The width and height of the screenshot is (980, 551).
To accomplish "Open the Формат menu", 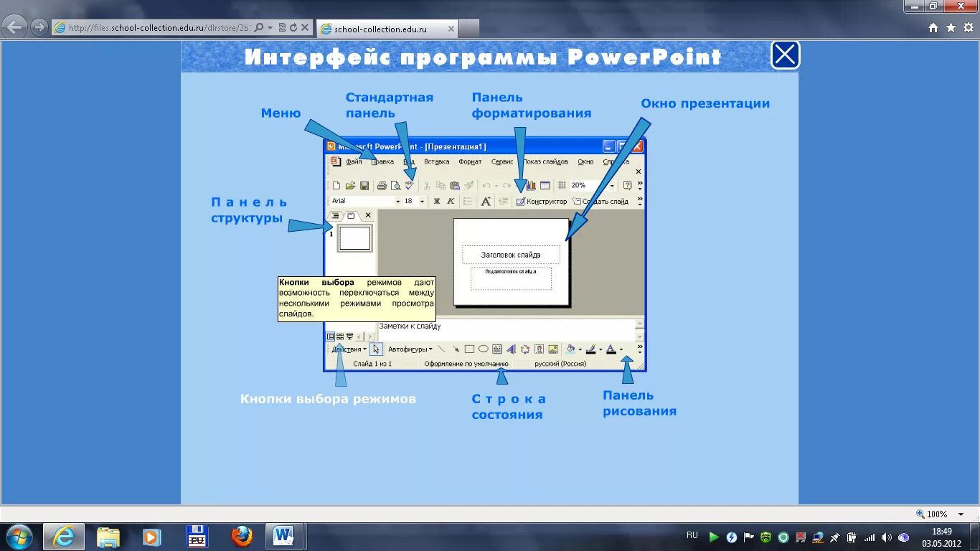I will [x=470, y=162].
